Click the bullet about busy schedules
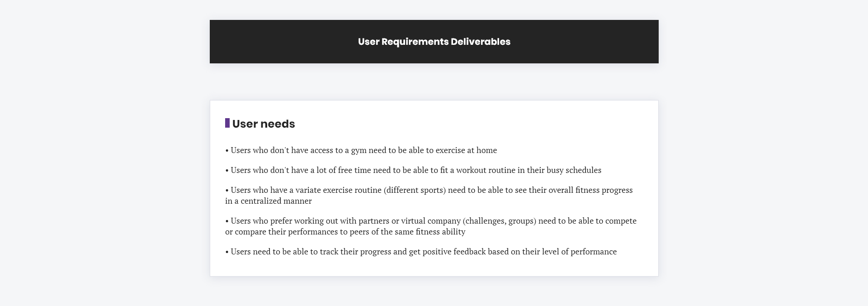 (413, 170)
